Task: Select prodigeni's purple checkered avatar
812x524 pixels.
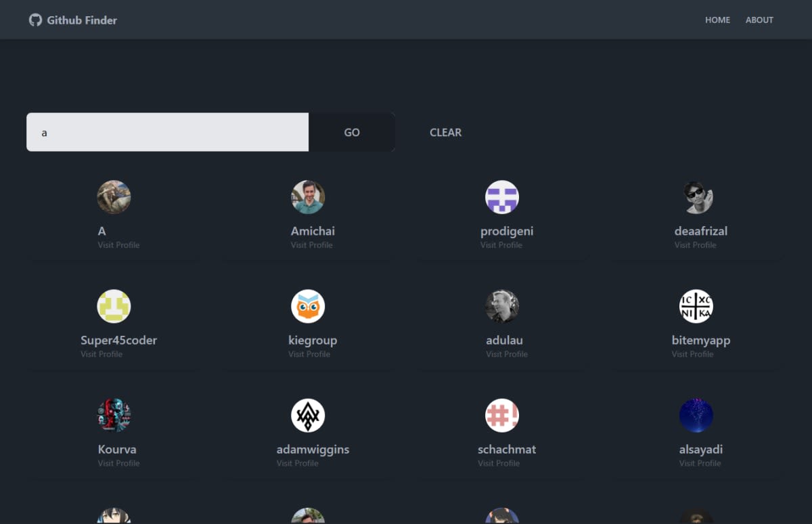Action: (x=501, y=197)
